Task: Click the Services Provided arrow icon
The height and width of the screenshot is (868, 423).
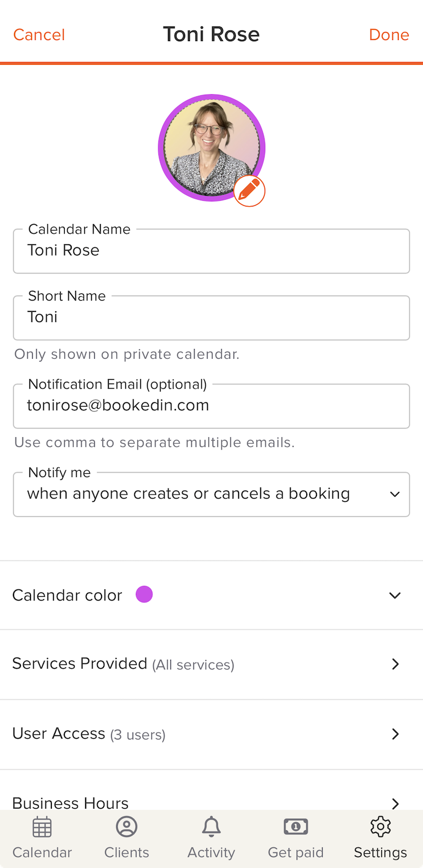Action: 395,664
